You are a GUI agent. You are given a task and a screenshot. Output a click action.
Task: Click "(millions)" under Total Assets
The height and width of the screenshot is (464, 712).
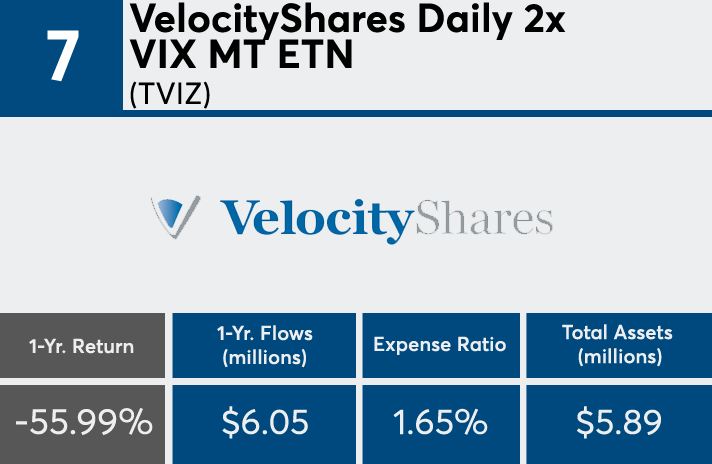617,357
